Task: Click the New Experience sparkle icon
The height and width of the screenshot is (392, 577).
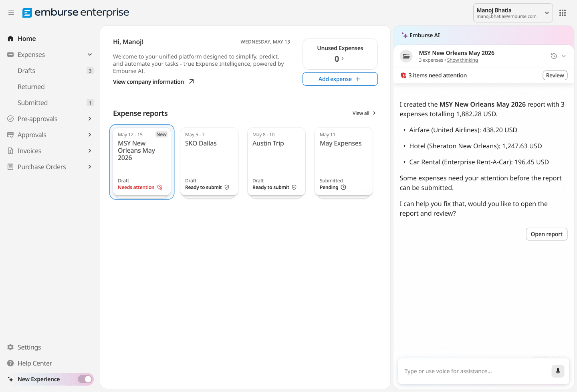Action: tap(10, 379)
